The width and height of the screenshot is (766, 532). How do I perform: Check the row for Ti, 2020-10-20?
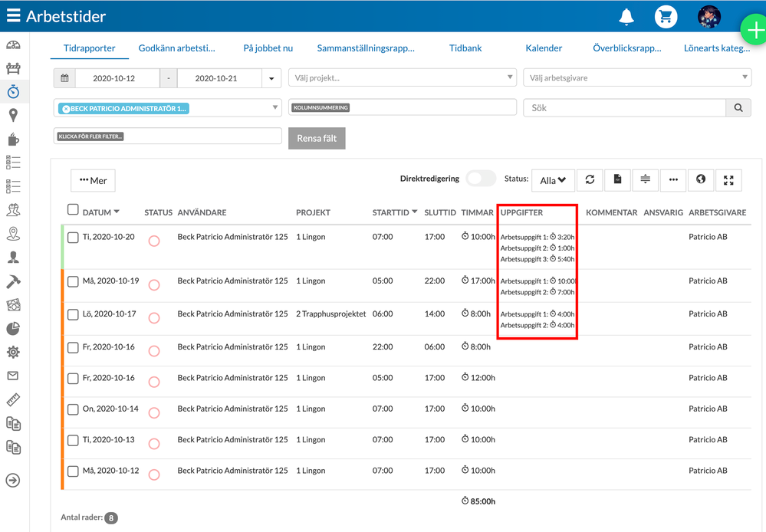(x=73, y=238)
